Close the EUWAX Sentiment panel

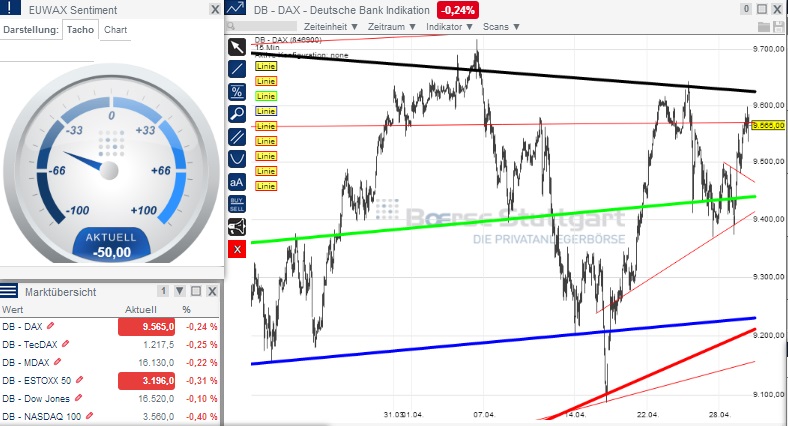215,10
